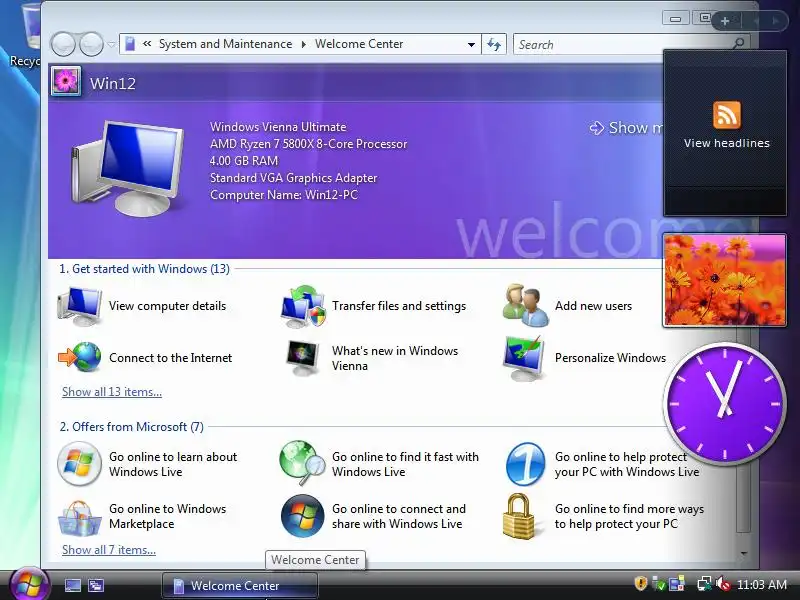The height and width of the screenshot is (600, 800).
Task: Click the Start orb button
Action: click(x=29, y=585)
